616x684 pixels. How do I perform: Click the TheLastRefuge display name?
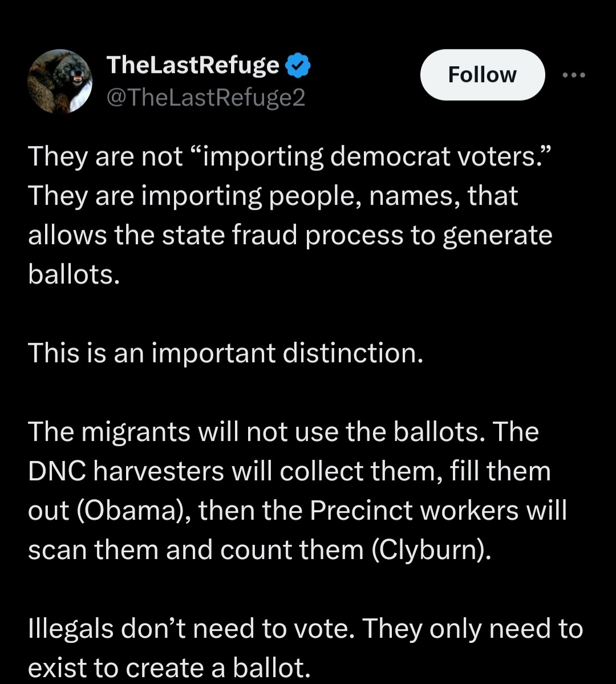(x=193, y=66)
